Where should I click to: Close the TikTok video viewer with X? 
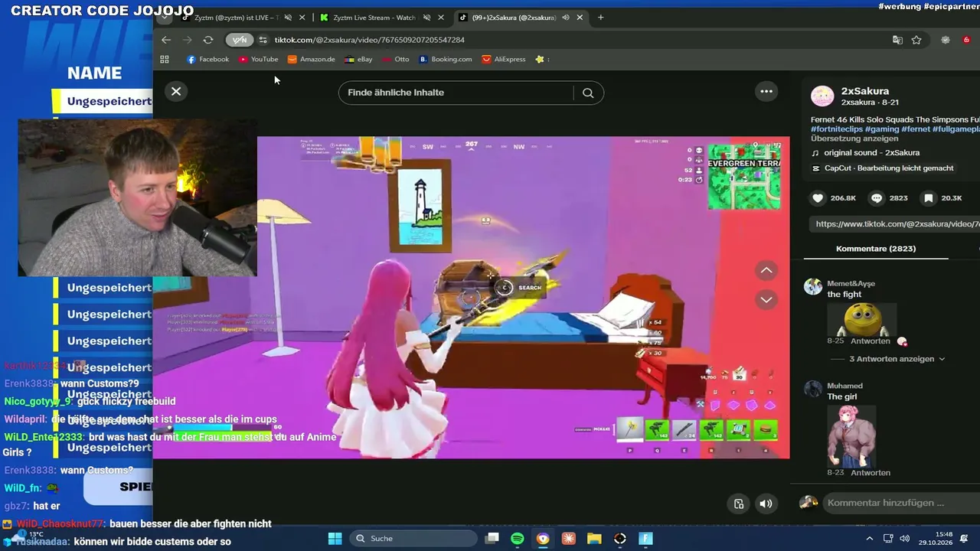[176, 91]
